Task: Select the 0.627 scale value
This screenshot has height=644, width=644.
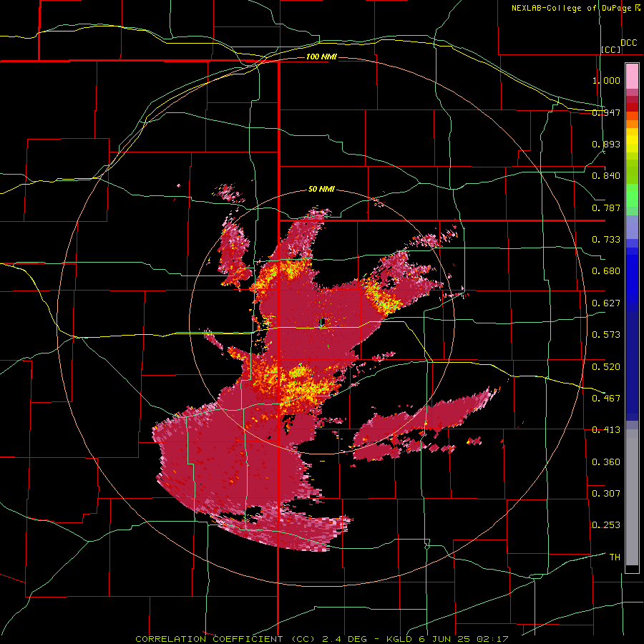Action: [606, 303]
